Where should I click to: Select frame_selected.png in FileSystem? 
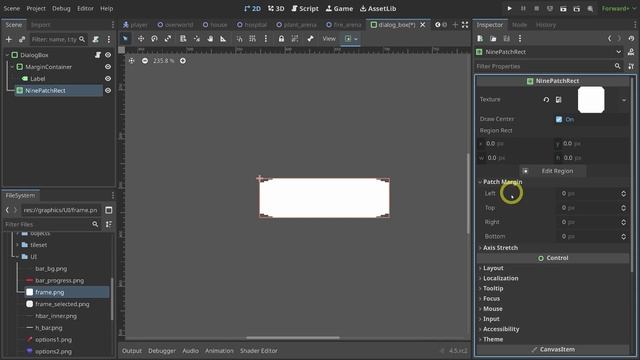[62, 304]
